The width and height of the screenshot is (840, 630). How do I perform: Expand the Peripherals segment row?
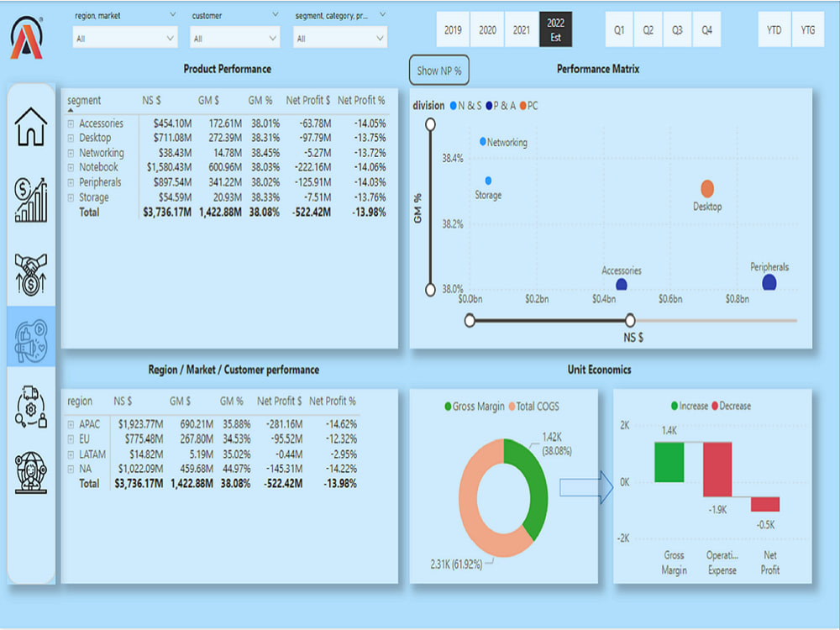click(x=71, y=182)
